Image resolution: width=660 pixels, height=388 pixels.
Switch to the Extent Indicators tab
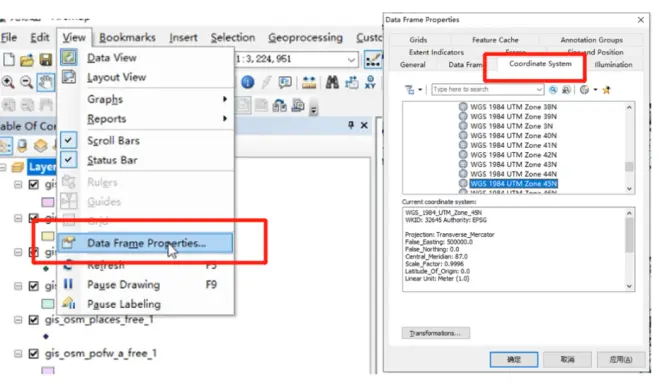(436, 52)
